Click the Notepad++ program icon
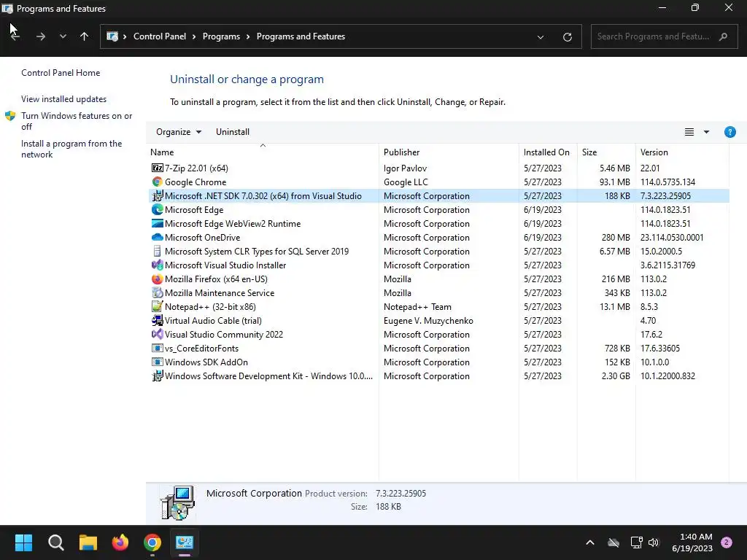 click(x=158, y=307)
